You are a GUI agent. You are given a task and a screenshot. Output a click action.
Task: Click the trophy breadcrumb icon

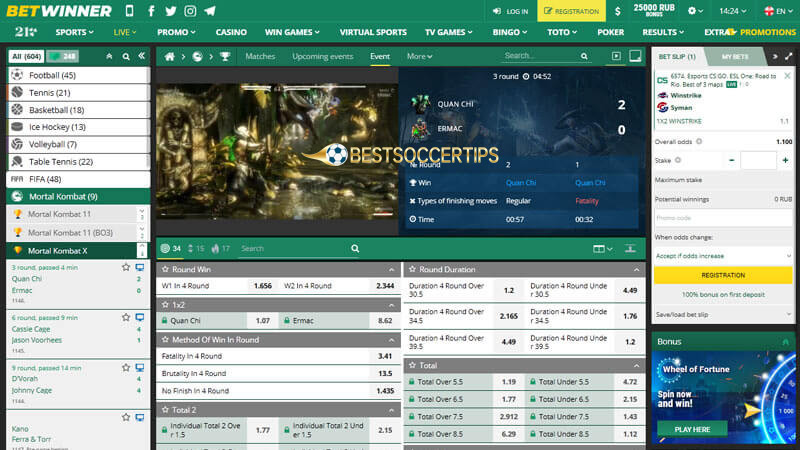225,57
